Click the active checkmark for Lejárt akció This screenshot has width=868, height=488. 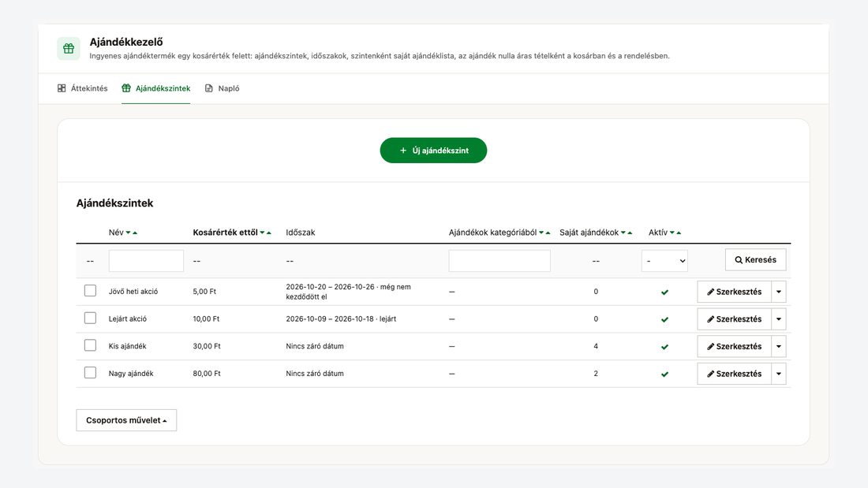tap(665, 319)
